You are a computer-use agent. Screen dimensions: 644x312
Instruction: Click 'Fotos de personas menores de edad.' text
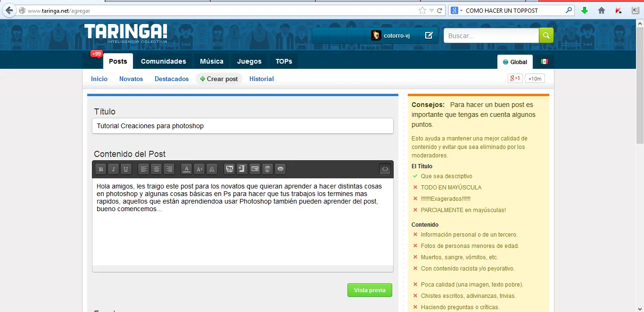(x=470, y=246)
